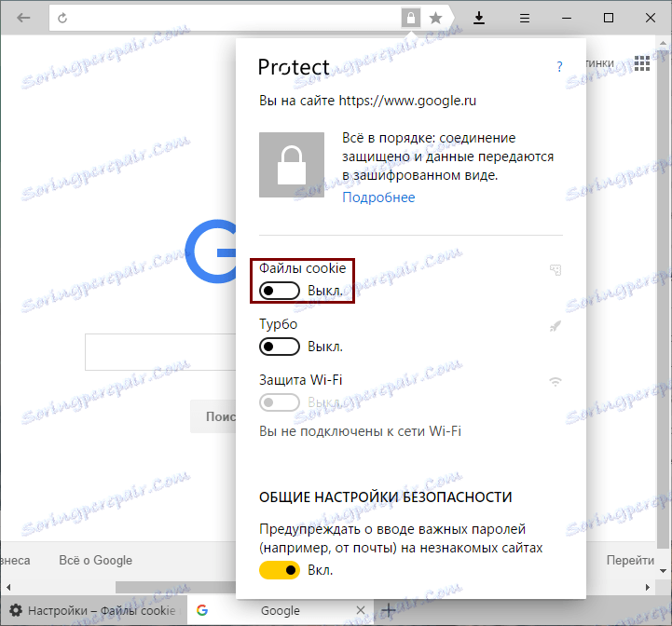Click the padlock Protect icon in address bar
The width and height of the screenshot is (672, 626).
tap(411, 18)
